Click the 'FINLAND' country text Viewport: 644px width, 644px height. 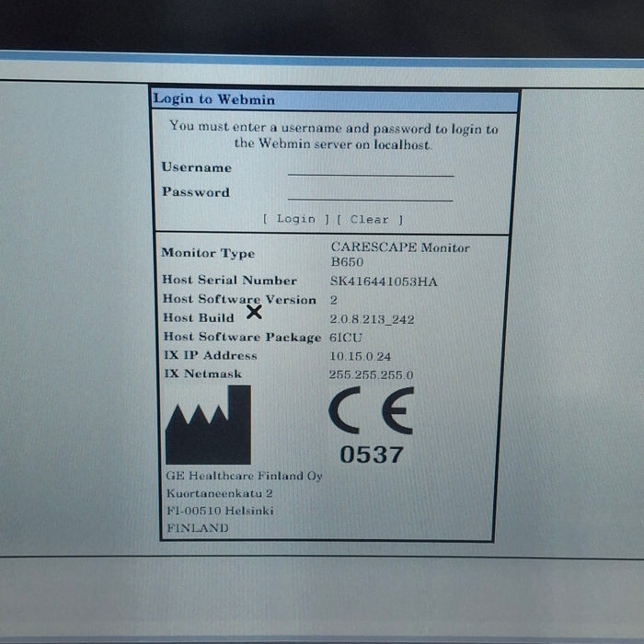click(x=198, y=528)
